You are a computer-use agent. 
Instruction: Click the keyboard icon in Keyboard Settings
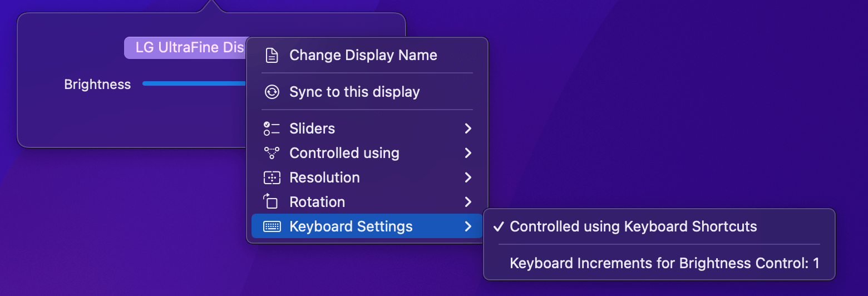(x=272, y=226)
